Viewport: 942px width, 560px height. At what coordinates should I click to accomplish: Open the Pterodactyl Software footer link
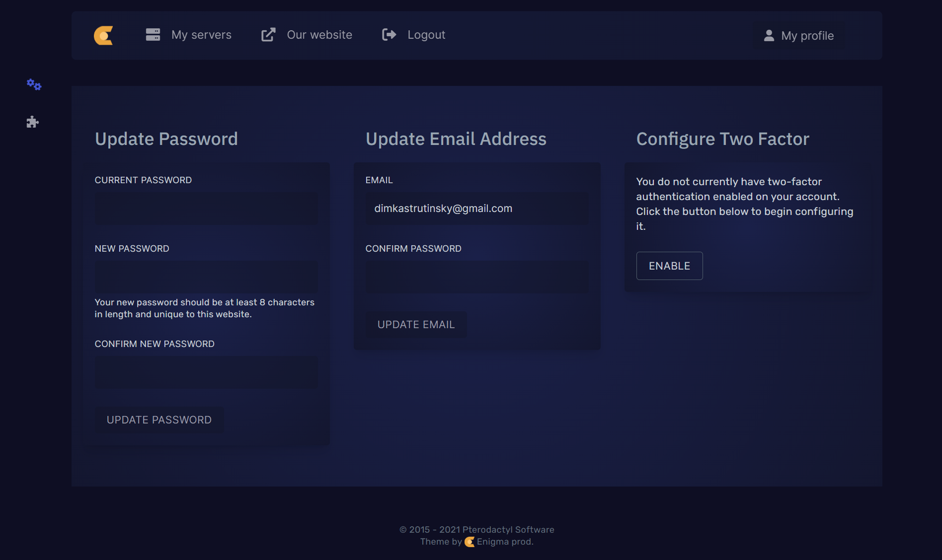pyautogui.click(x=508, y=530)
